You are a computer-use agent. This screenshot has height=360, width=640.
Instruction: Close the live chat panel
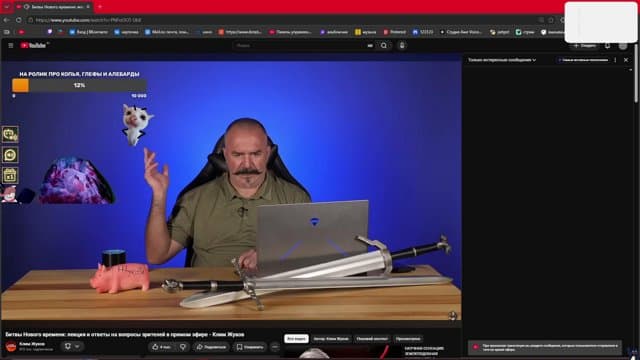[x=626, y=60]
